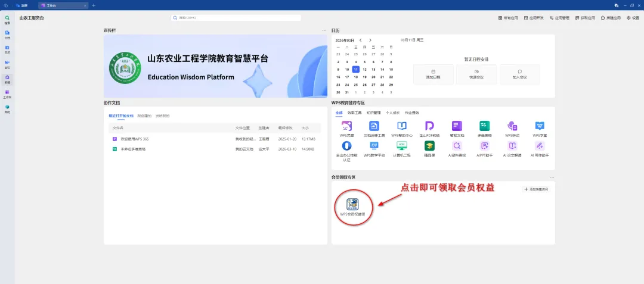This screenshot has height=284, width=644.
Task: Open 会议 in the left sidebar
Action: [7, 64]
